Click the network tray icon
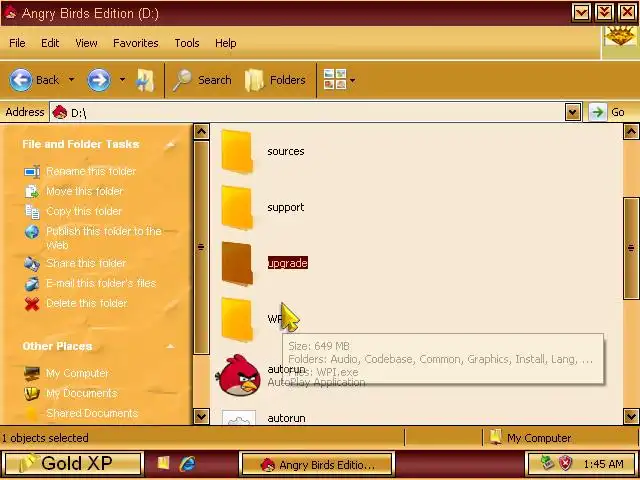The height and width of the screenshot is (480, 640). click(547, 463)
